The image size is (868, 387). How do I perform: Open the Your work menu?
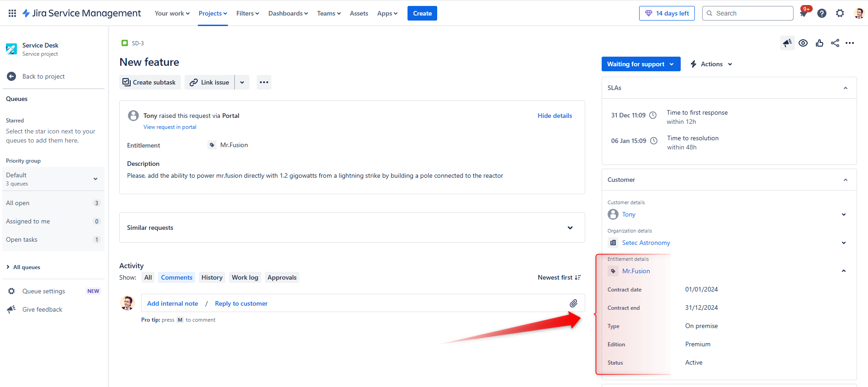click(172, 13)
